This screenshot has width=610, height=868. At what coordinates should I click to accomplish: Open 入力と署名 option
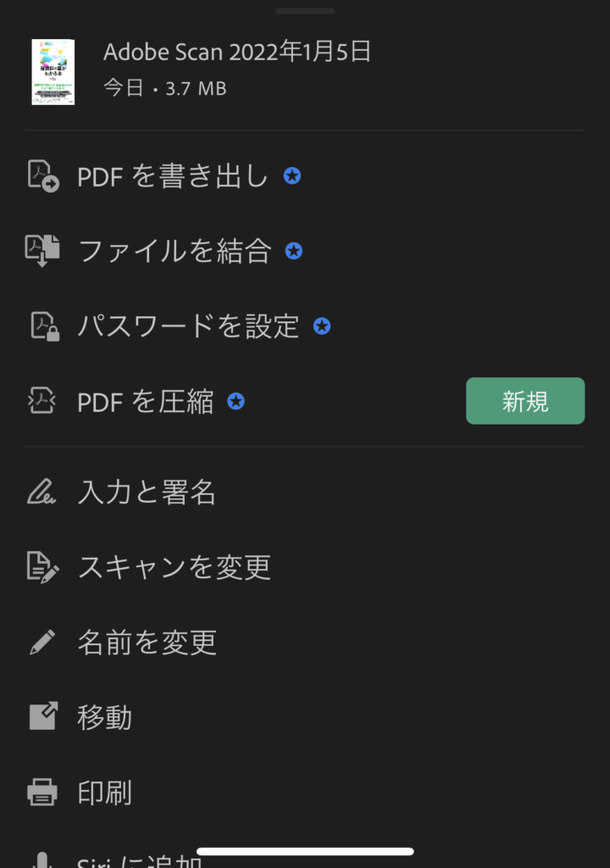305,492
